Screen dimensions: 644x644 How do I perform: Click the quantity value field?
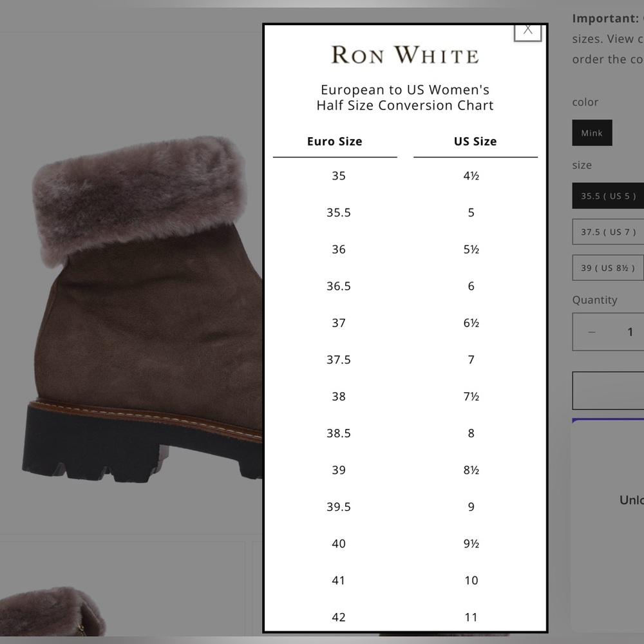pyautogui.click(x=630, y=332)
